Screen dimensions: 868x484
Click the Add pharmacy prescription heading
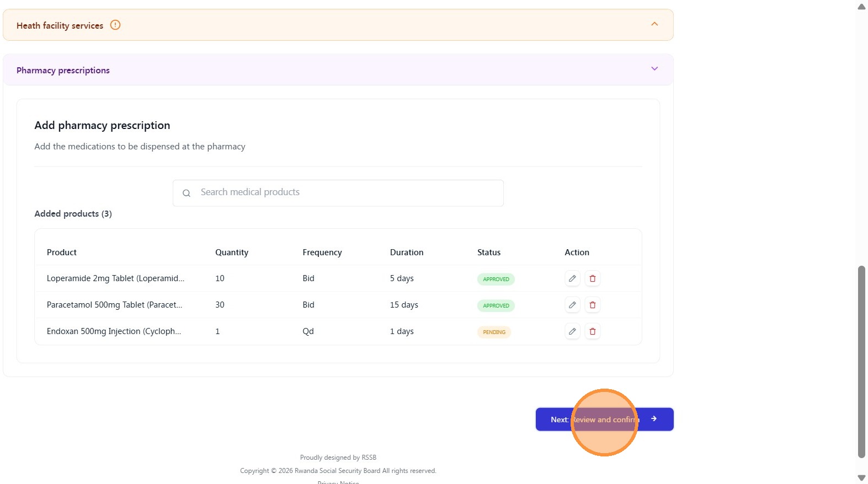coord(102,126)
